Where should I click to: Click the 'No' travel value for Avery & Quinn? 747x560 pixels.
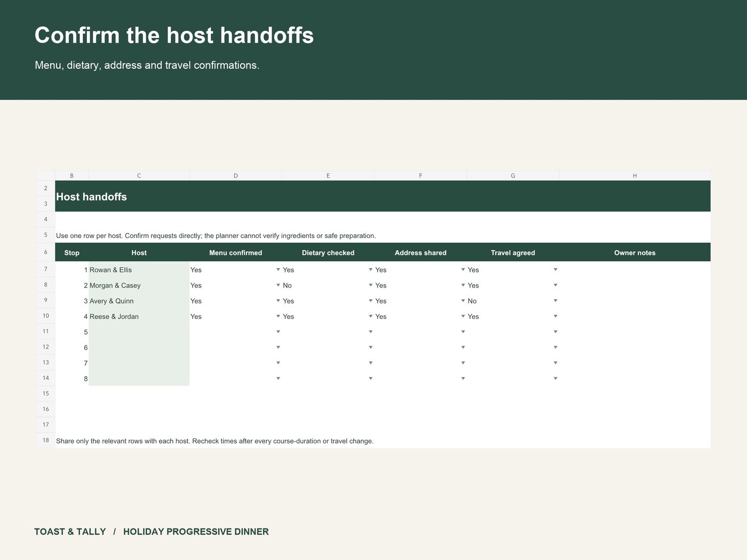click(472, 301)
